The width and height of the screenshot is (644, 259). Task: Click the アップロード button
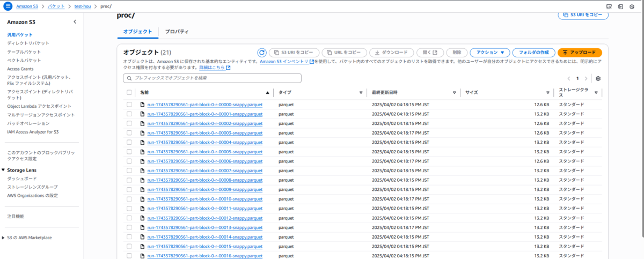click(580, 53)
